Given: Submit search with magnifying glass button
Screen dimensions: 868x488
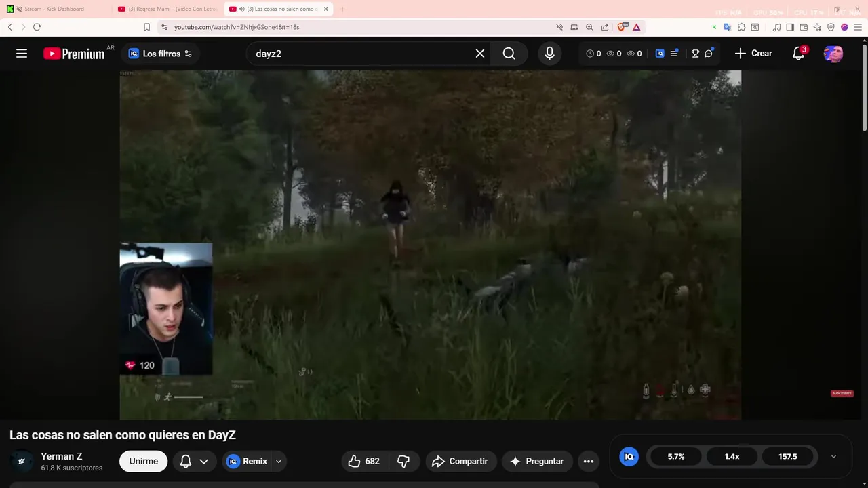Looking at the screenshot, I should point(509,54).
